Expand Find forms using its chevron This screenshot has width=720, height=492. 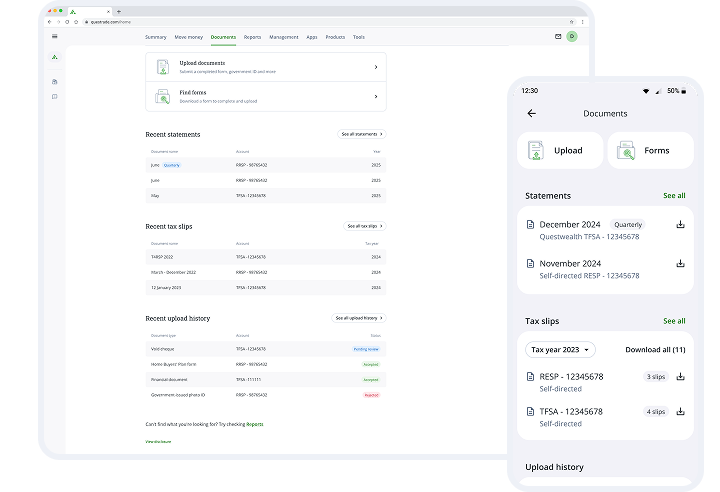(376, 96)
